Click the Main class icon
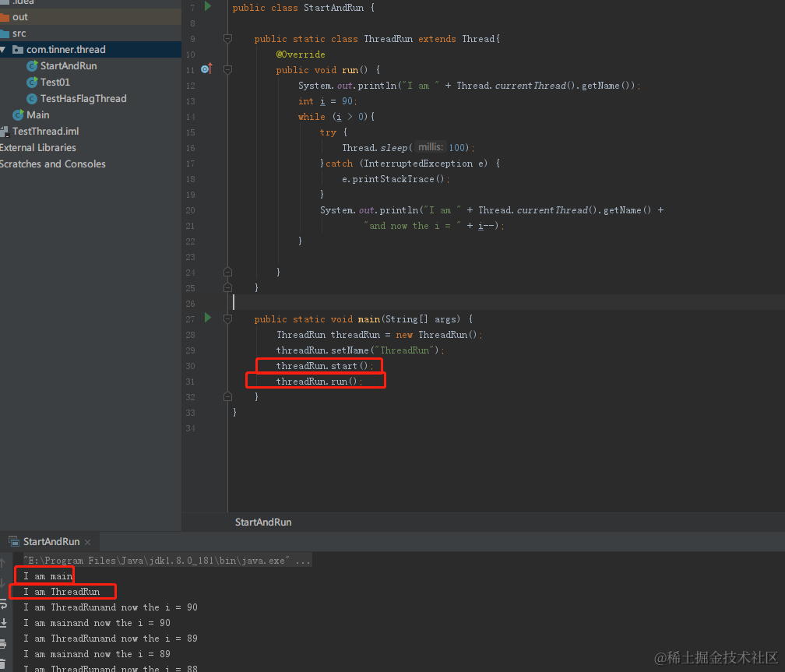785x672 pixels. [18, 115]
